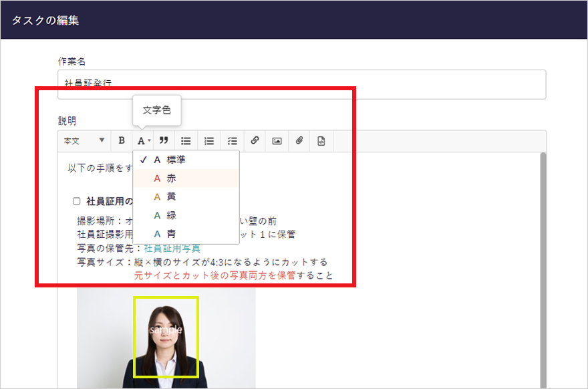The height and width of the screenshot is (389, 588).
Task: Click the code file icon
Action: 321,141
